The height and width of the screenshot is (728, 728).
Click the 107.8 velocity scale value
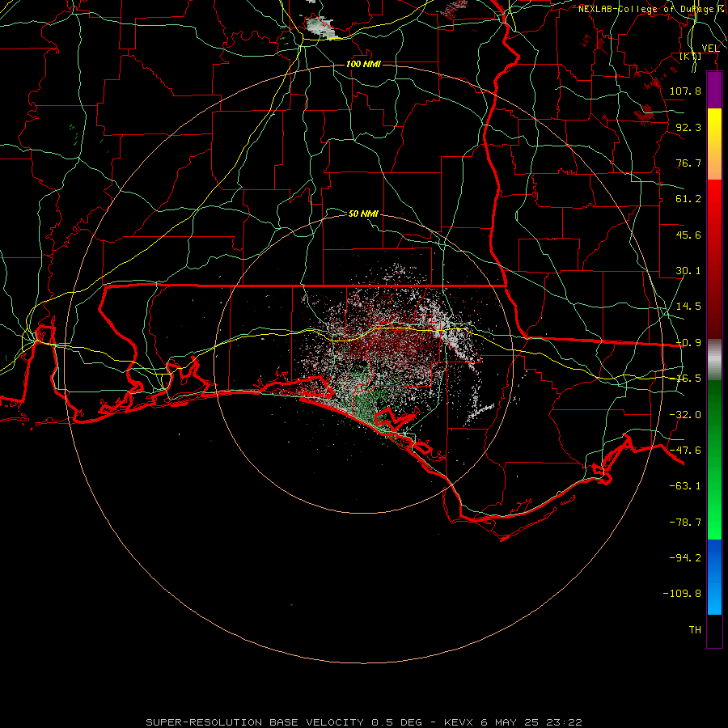685,91
